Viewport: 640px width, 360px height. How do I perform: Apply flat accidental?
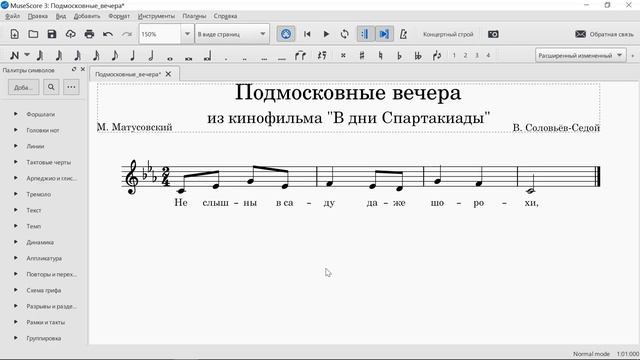click(399, 56)
